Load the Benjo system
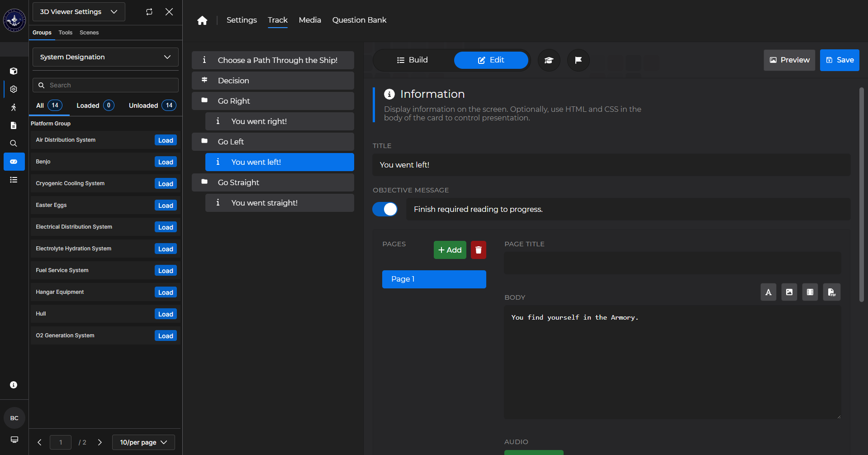This screenshot has width=868, height=455. [166, 162]
